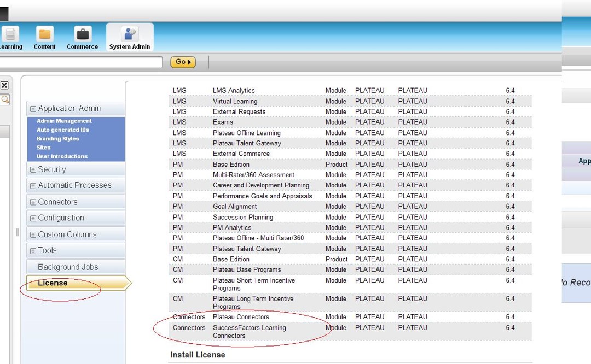Open Background Jobs in sidebar

(x=68, y=267)
